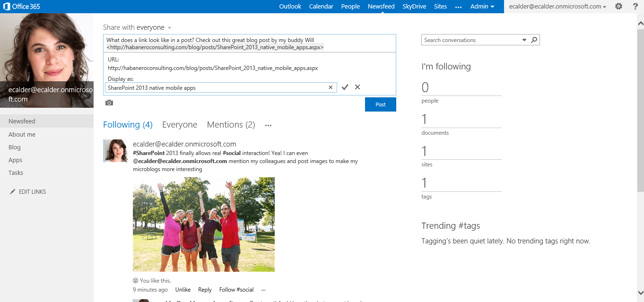The width and height of the screenshot is (644, 302).
Task: Open the help question mark icon
Action: coord(635,6)
